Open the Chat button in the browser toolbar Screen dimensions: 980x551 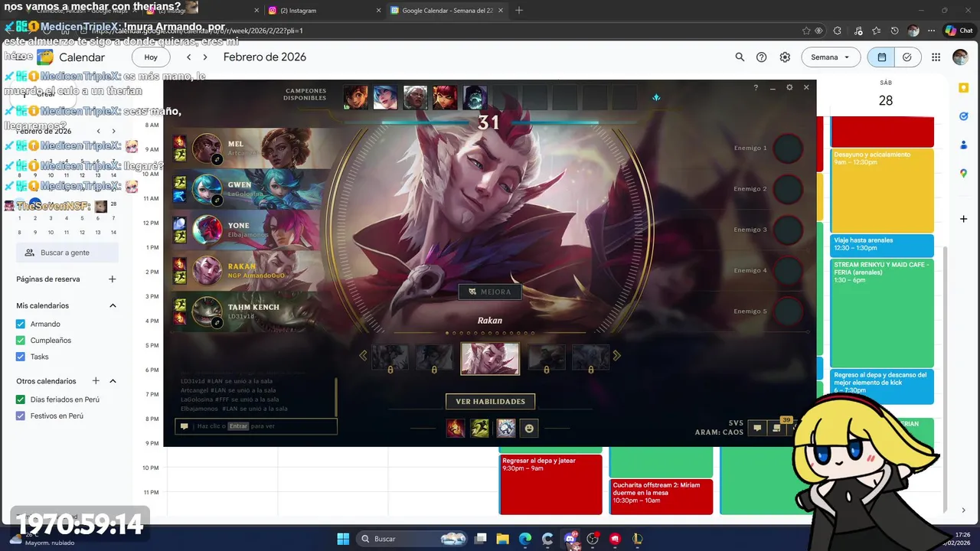point(959,31)
